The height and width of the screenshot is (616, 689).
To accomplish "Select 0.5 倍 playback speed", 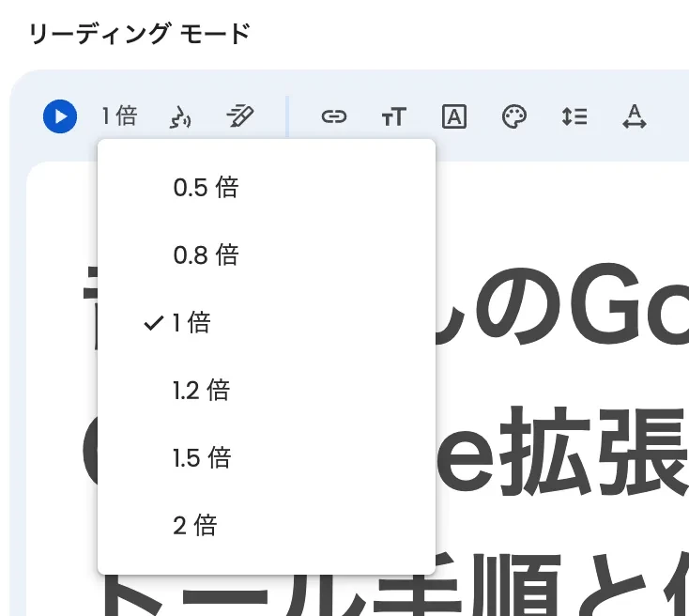I will (x=267, y=187).
